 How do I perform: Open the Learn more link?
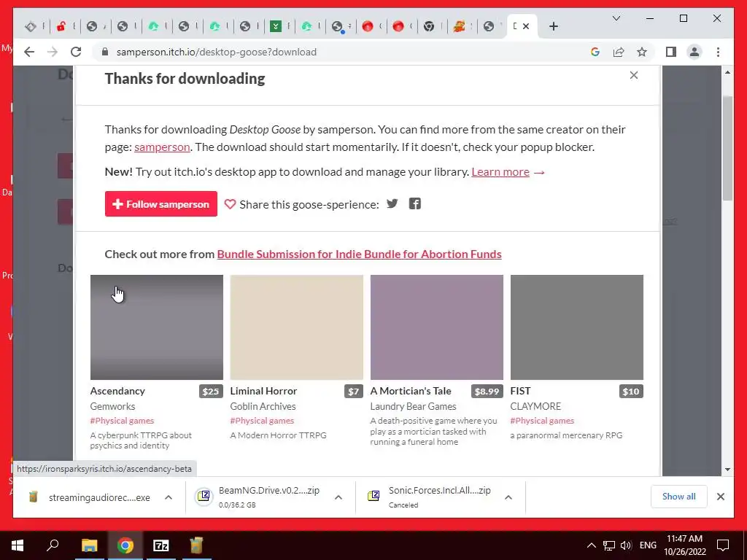tap(500, 172)
